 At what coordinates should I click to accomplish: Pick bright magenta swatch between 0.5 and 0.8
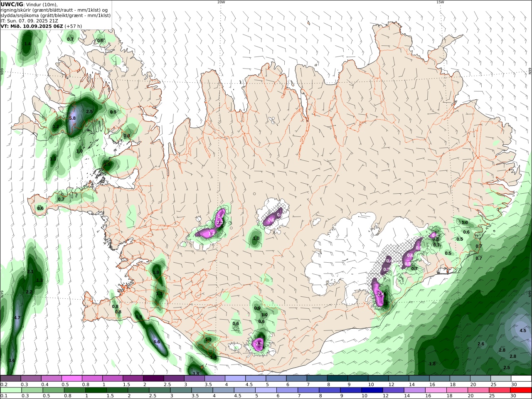tap(71, 379)
